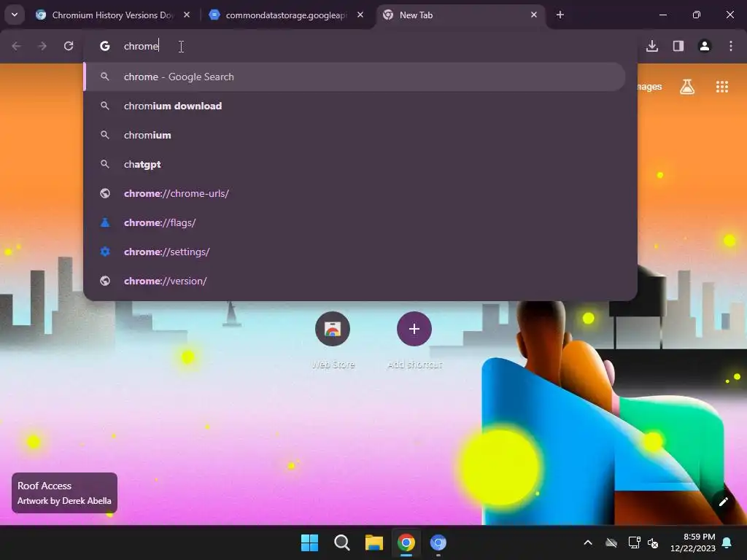Open the clock showing 8:59 PM
747x560 pixels.
[693, 542]
